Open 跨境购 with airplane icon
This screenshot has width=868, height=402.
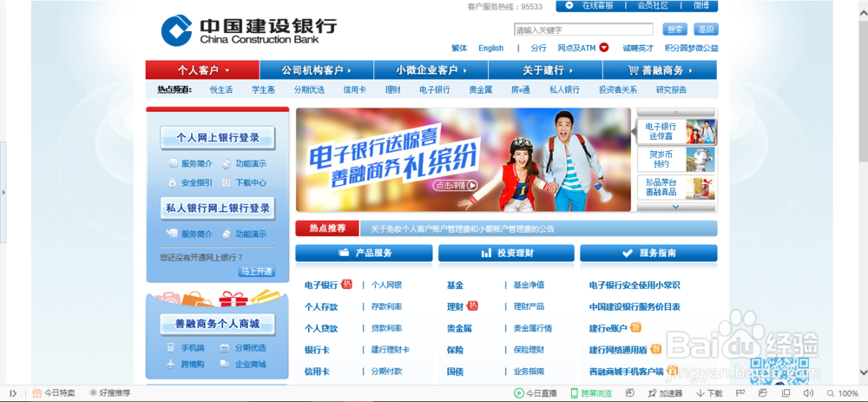coord(186,365)
